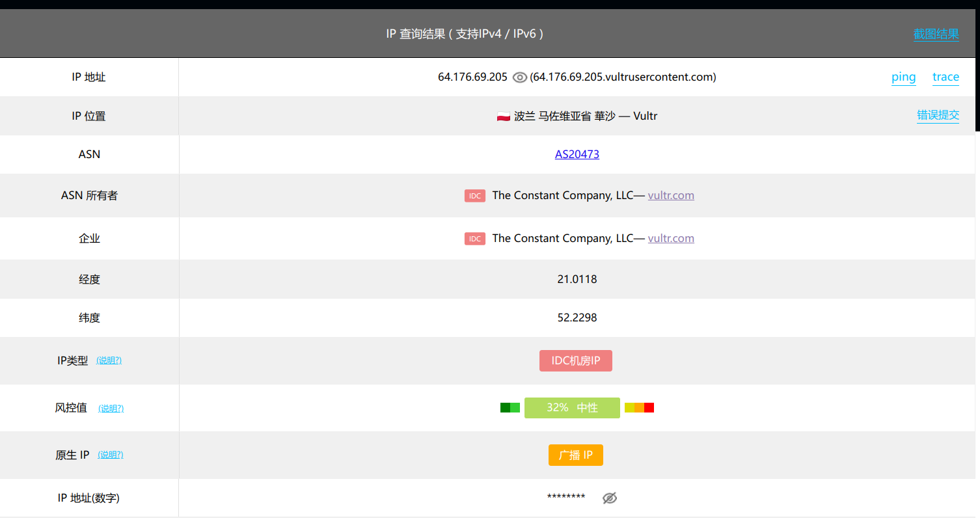Submit an error via 错误提交
Image resolution: width=980 pixels, height=527 pixels.
938,115
